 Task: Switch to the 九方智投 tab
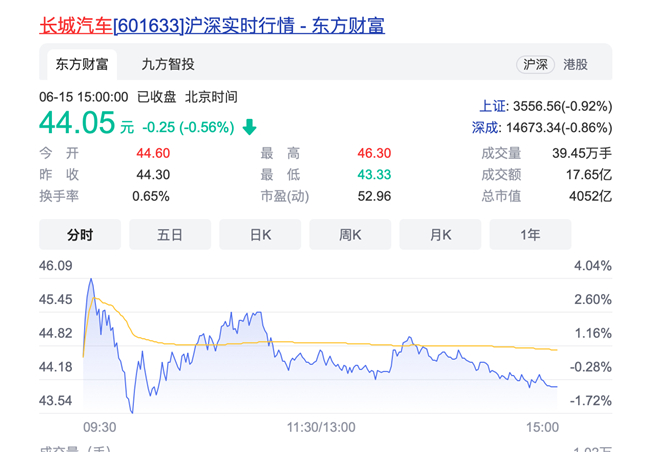[168, 64]
